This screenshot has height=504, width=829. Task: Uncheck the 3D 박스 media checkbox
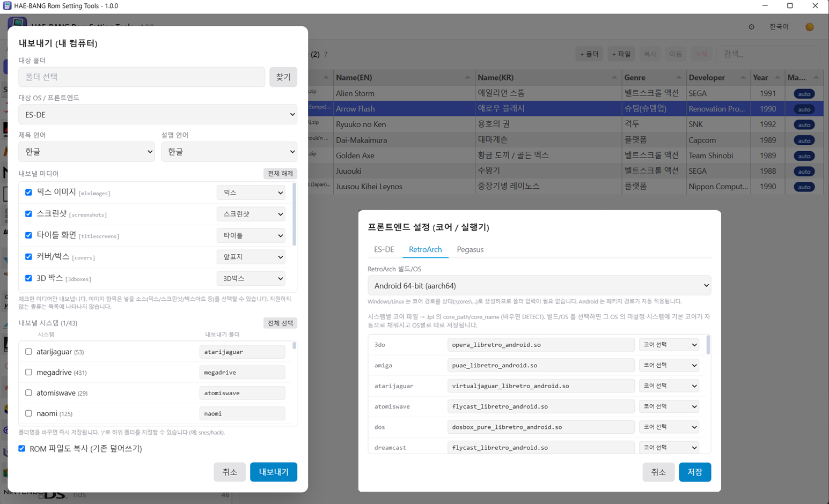click(x=28, y=278)
